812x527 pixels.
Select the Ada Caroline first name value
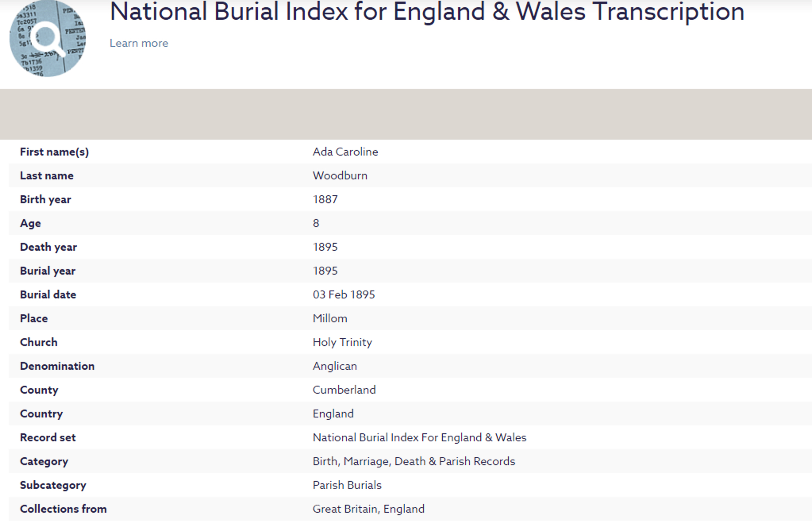[345, 152]
